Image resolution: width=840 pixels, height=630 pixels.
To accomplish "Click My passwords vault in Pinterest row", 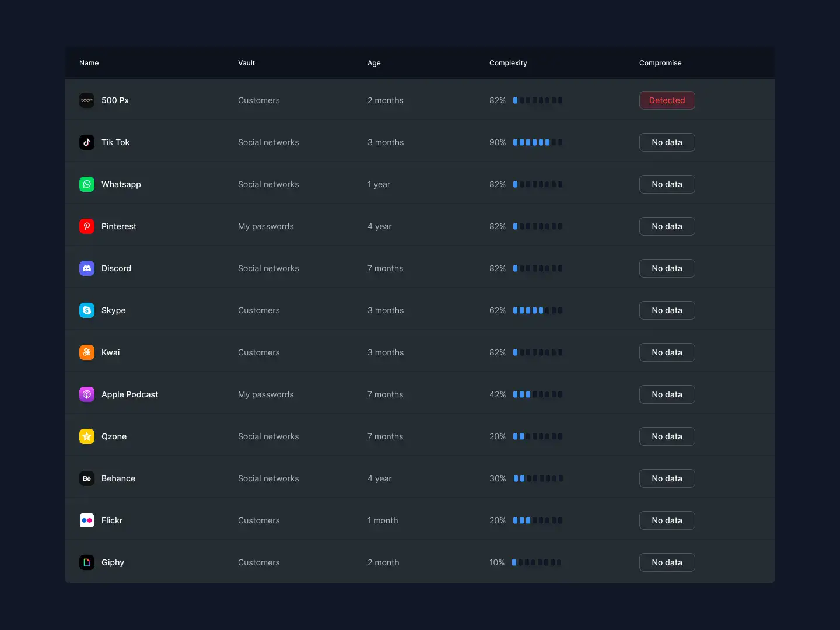I will click(266, 226).
